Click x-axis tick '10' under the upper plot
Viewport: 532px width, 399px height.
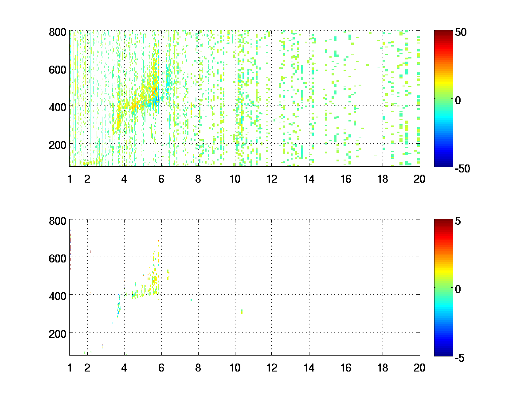(x=235, y=179)
